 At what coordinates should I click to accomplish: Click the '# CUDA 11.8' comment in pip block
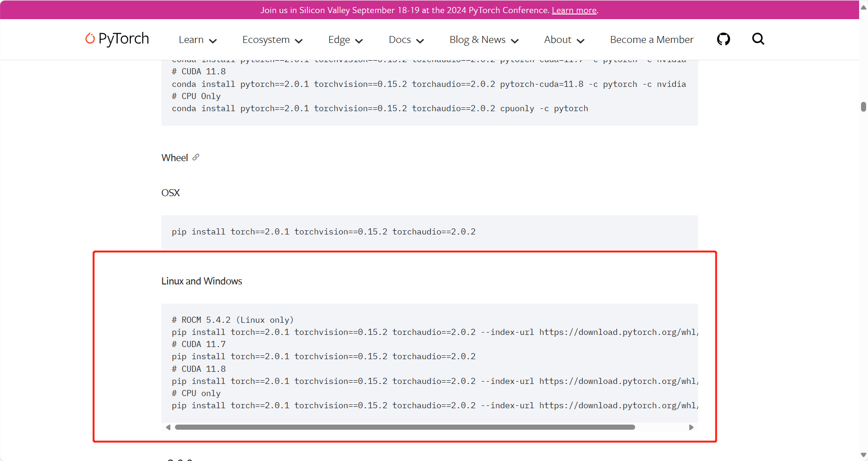coord(199,369)
